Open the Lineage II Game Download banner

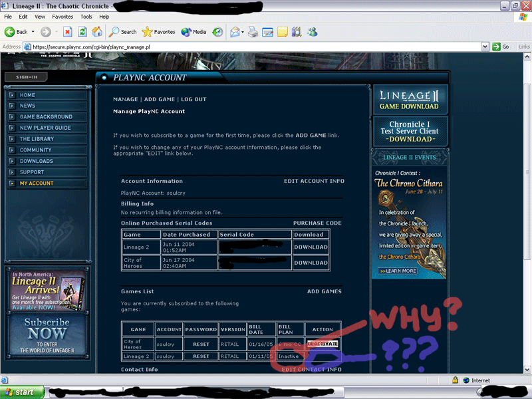[x=410, y=100]
